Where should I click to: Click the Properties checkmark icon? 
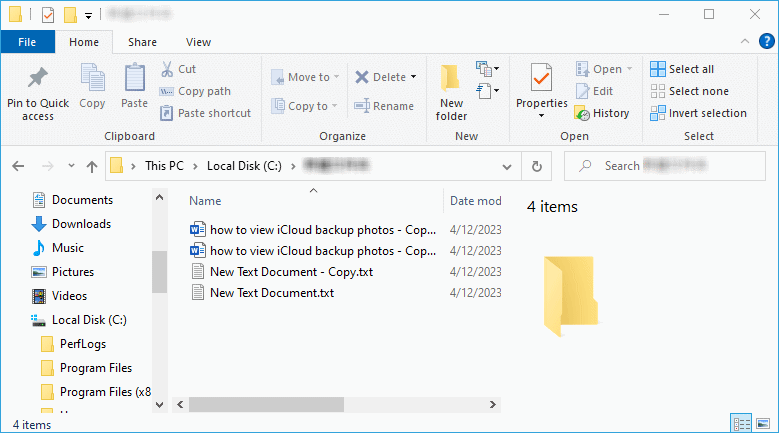[541, 77]
